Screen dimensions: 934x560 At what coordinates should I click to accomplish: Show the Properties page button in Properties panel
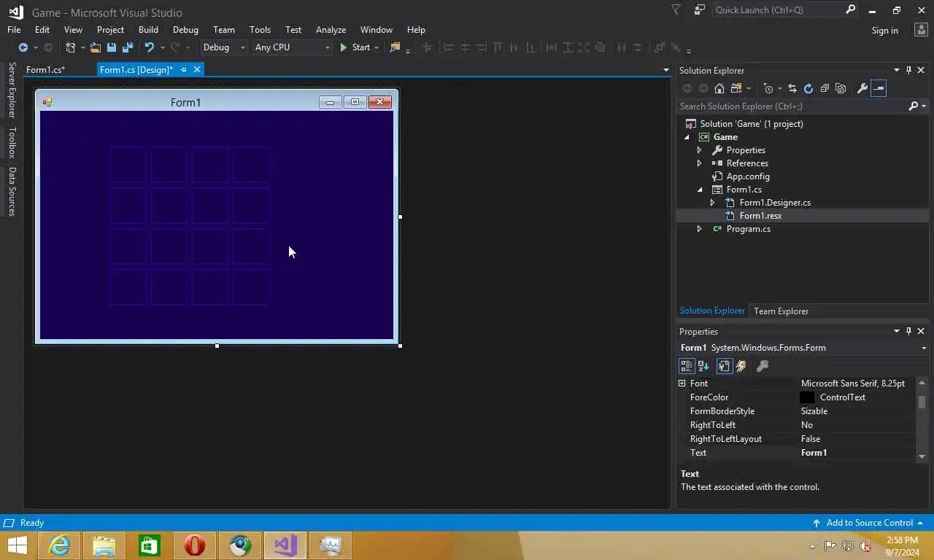724,366
